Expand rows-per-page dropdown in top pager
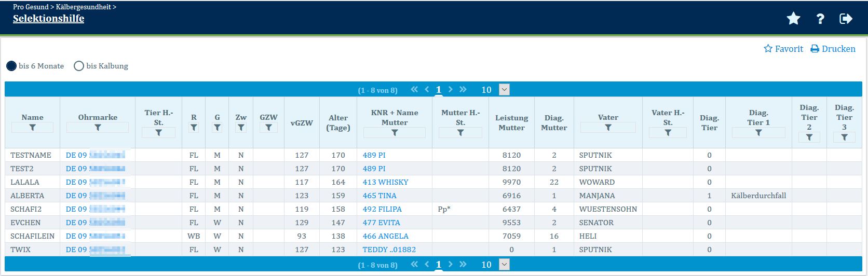 (x=504, y=90)
